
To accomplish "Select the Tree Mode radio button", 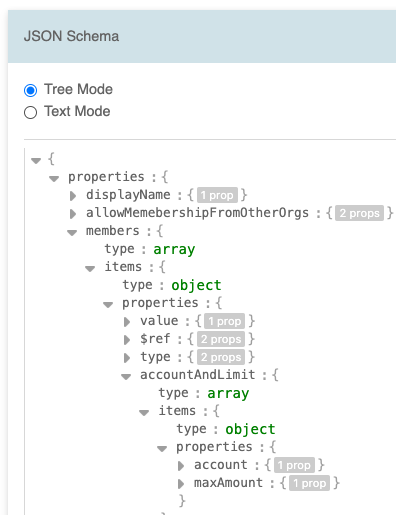I will click(31, 90).
